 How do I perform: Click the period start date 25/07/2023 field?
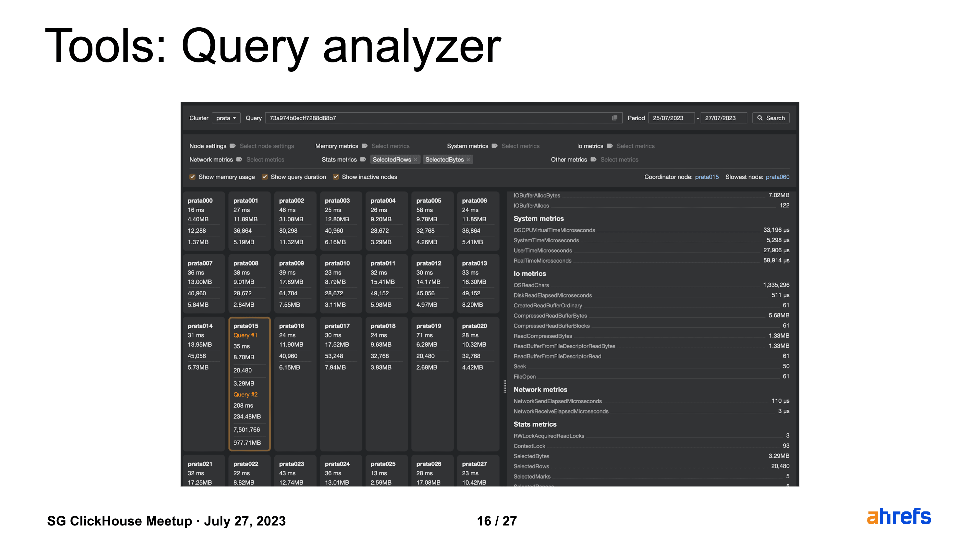[671, 118]
